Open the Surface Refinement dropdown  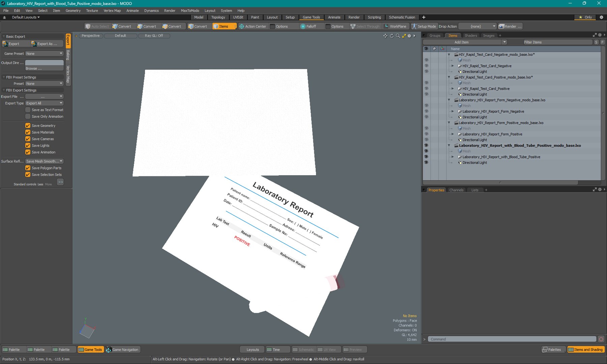[45, 161]
